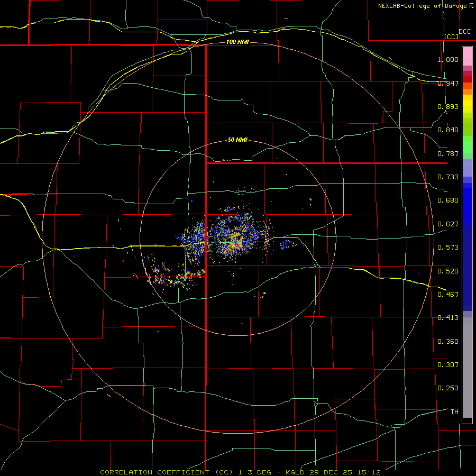Click the 1.000 value on the scale
The image size is (476, 476).
448,59
